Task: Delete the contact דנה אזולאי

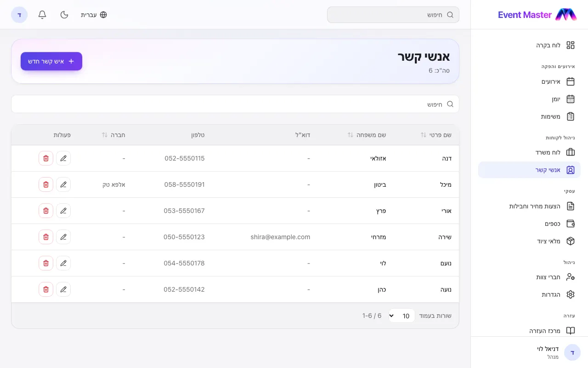Action: 46,158
